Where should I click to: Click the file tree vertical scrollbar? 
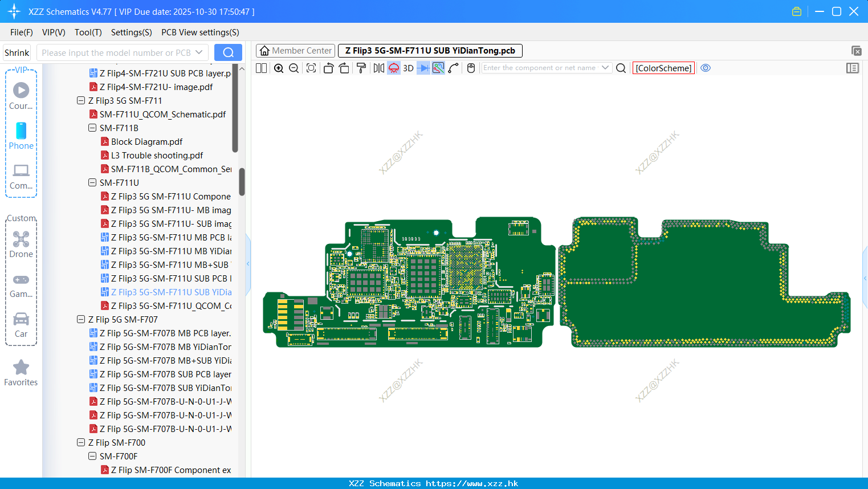242,181
